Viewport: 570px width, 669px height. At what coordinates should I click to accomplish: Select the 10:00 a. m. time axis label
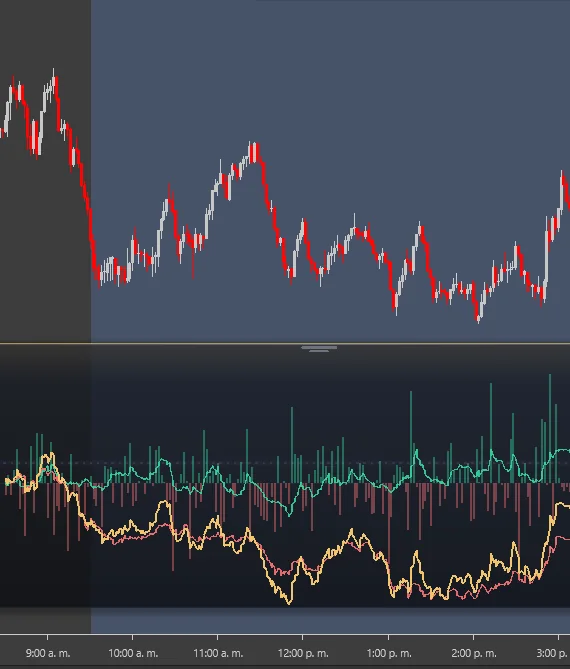[x=133, y=653]
